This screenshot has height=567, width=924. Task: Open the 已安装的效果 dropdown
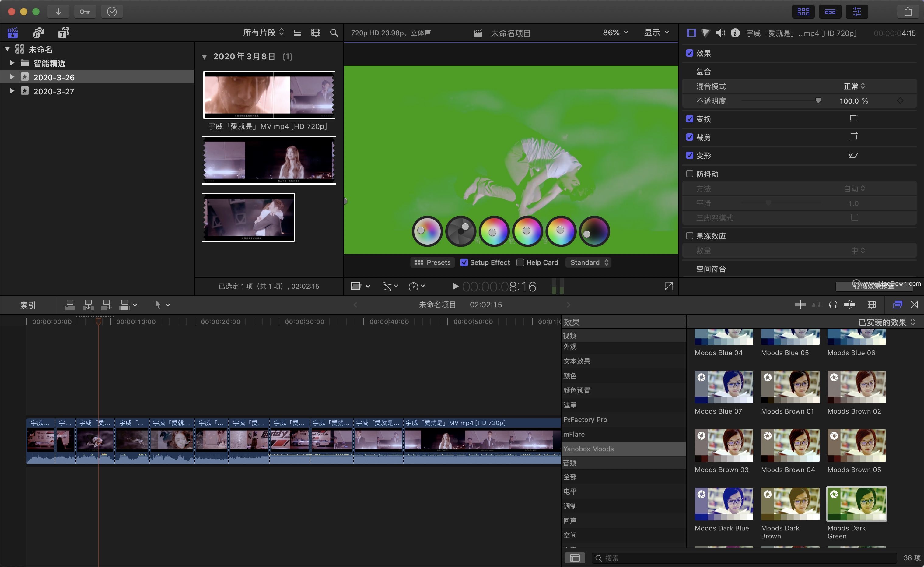coord(887,322)
